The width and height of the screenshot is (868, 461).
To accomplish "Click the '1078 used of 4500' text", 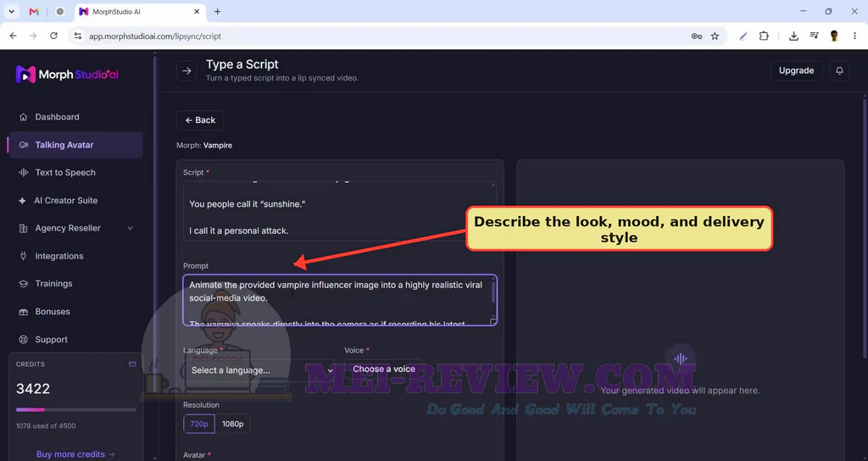I will (x=46, y=425).
